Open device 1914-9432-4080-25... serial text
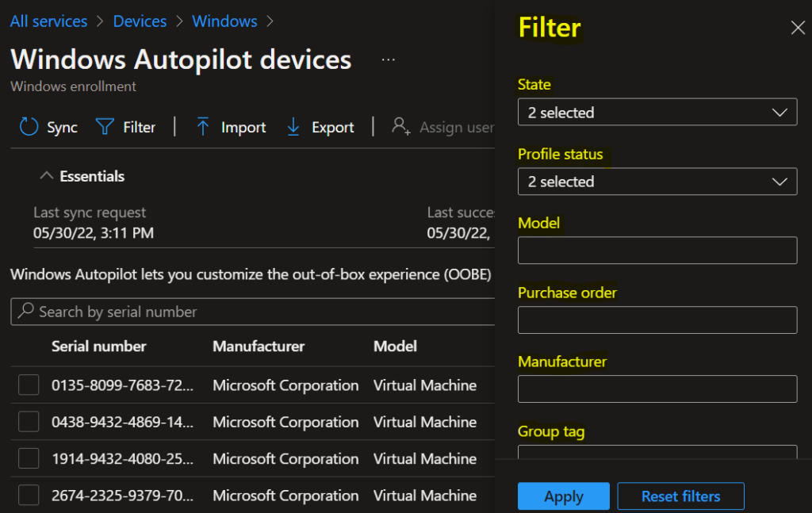 122,458
